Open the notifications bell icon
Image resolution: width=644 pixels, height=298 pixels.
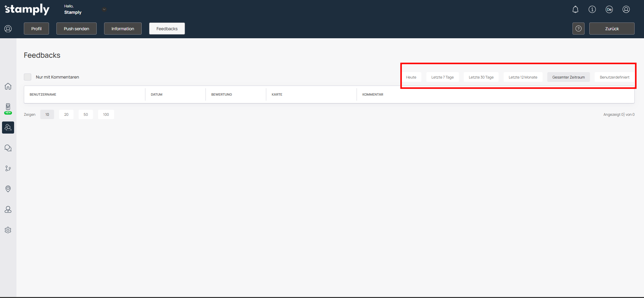point(575,9)
